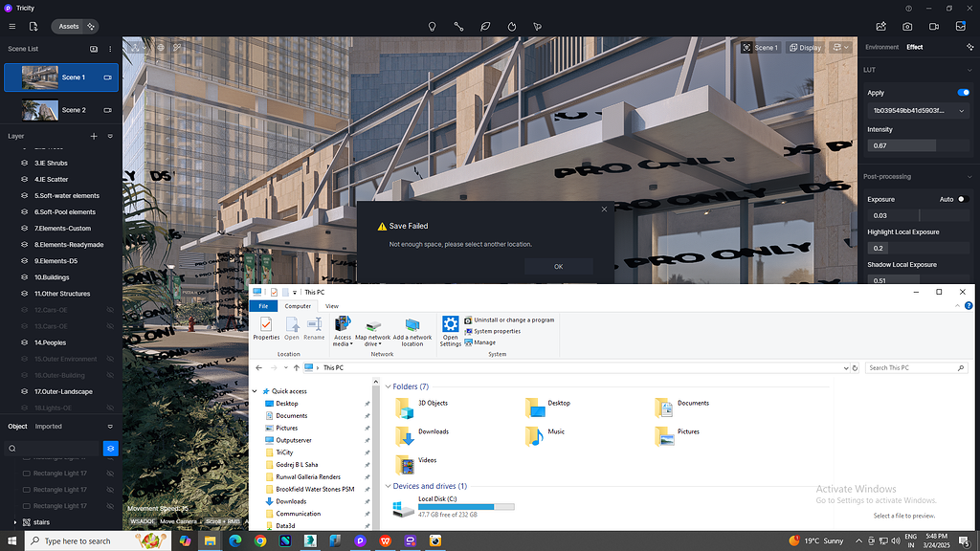980x551 pixels.
Task: Select the path drawing tool
Action: (459, 27)
